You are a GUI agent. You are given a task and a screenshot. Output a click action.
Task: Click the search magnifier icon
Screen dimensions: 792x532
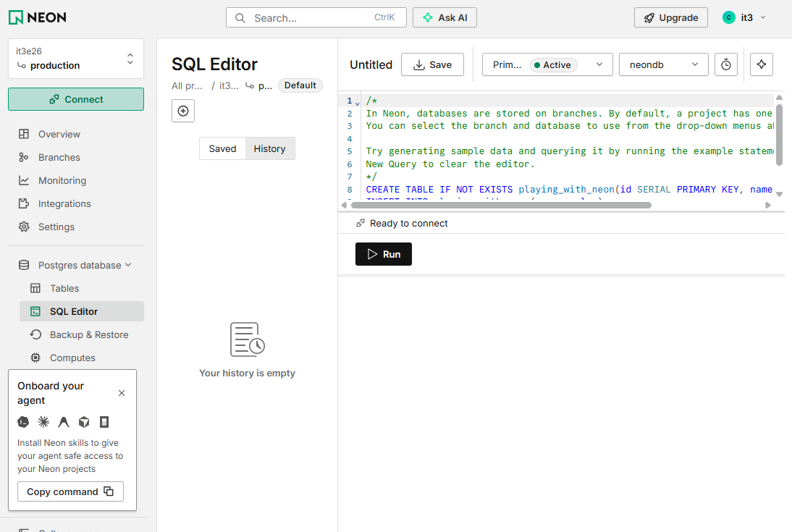pyautogui.click(x=240, y=18)
